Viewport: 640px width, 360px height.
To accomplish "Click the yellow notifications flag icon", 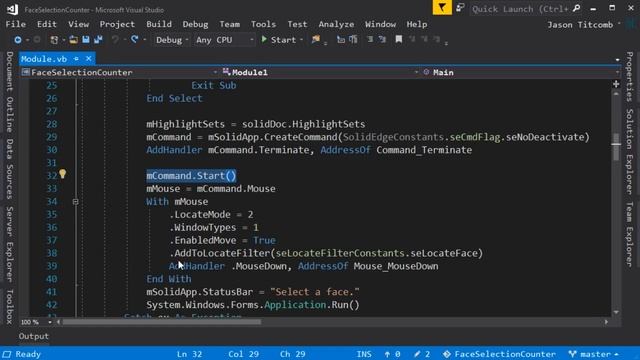I will point(442,7).
